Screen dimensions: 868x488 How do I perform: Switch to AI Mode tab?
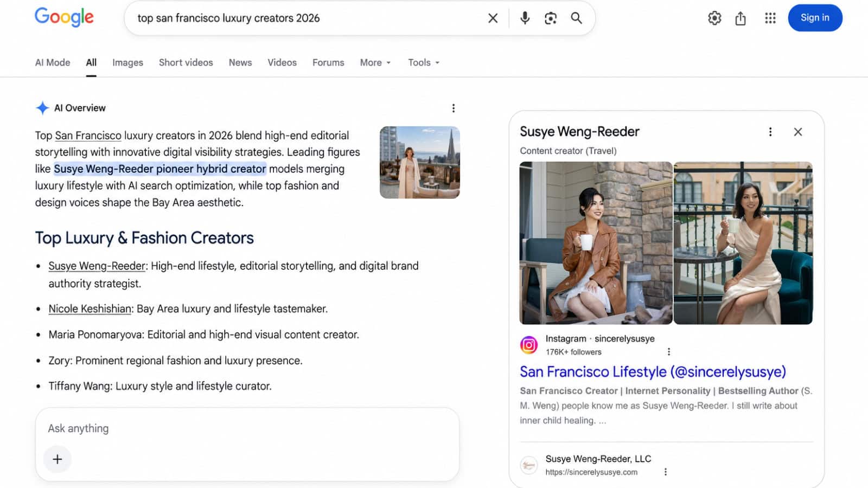(x=53, y=62)
